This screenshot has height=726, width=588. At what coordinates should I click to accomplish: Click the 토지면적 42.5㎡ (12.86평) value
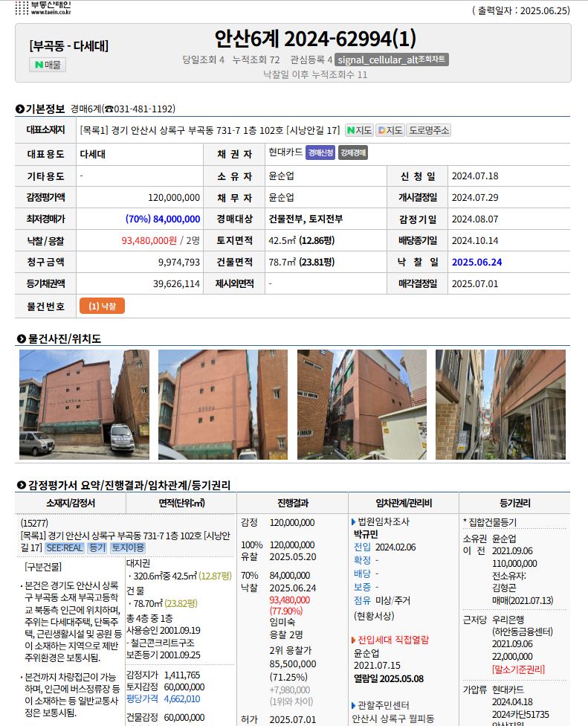(x=302, y=240)
